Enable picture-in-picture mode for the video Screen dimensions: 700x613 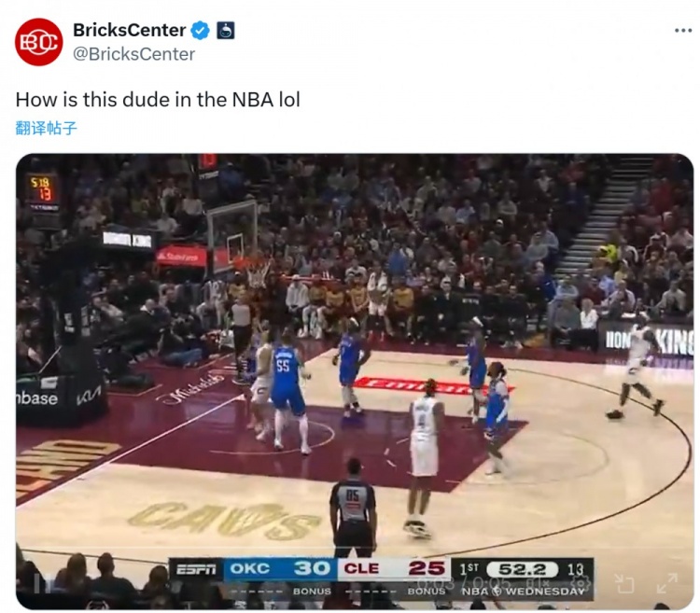(x=624, y=583)
